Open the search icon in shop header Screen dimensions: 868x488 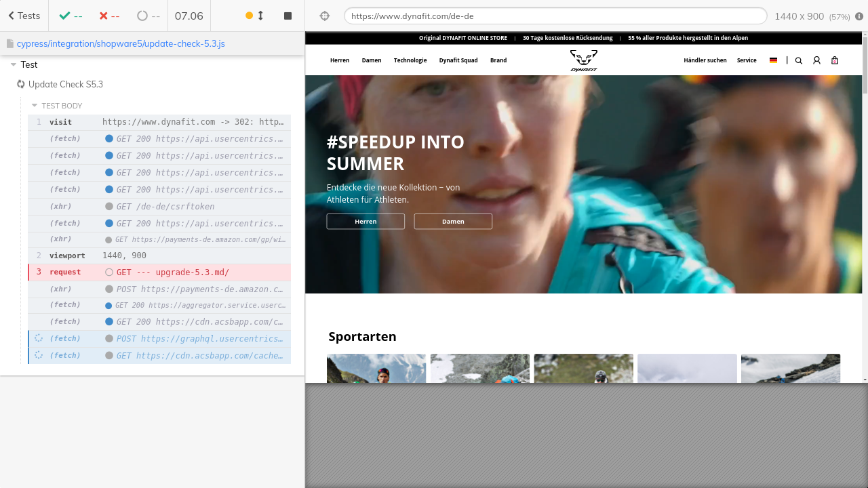click(x=798, y=60)
